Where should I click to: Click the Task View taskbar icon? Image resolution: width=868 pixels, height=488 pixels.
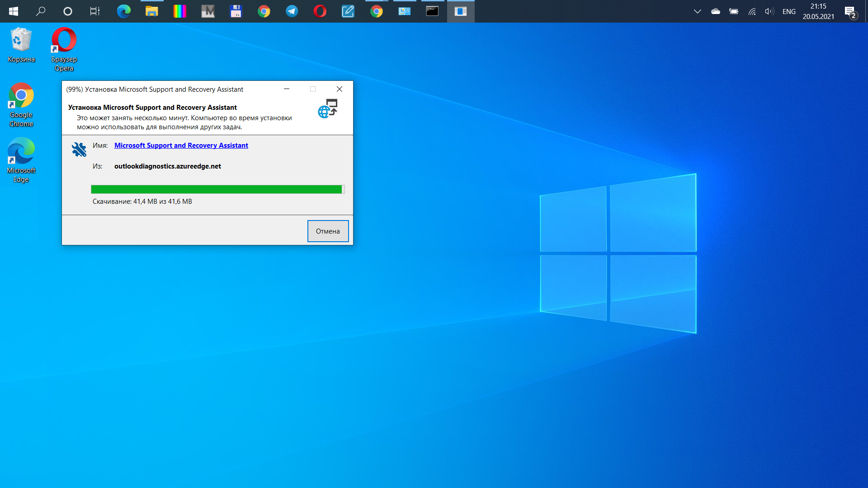(95, 11)
